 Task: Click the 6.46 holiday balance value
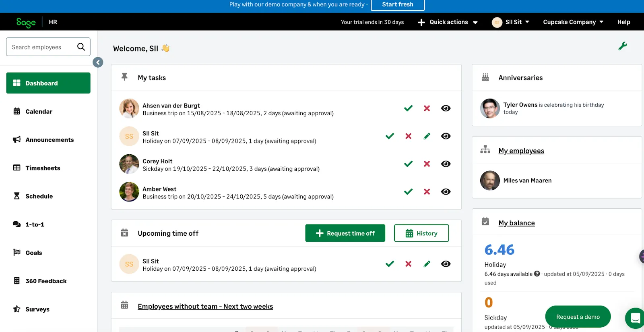[499, 250]
